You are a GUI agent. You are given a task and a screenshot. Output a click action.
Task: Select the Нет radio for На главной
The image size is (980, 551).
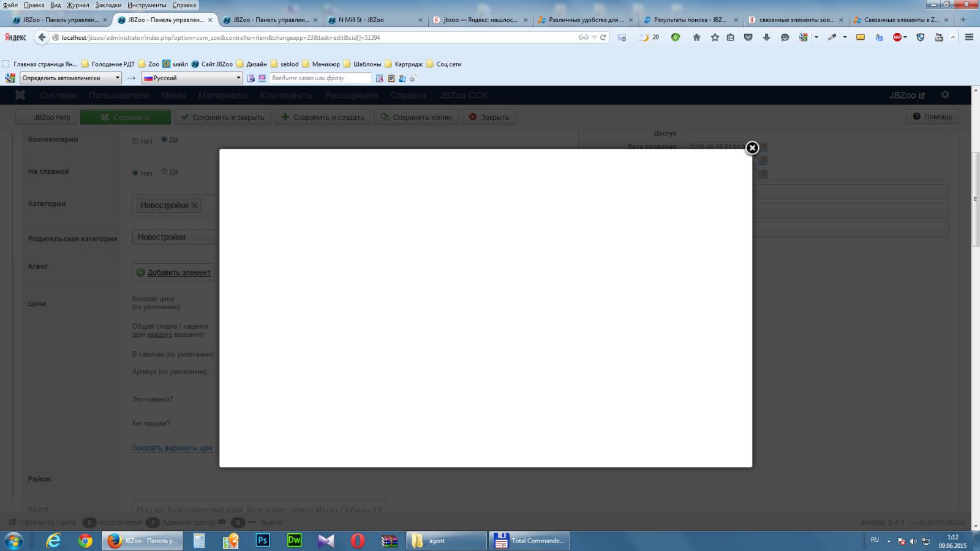pyautogui.click(x=135, y=173)
